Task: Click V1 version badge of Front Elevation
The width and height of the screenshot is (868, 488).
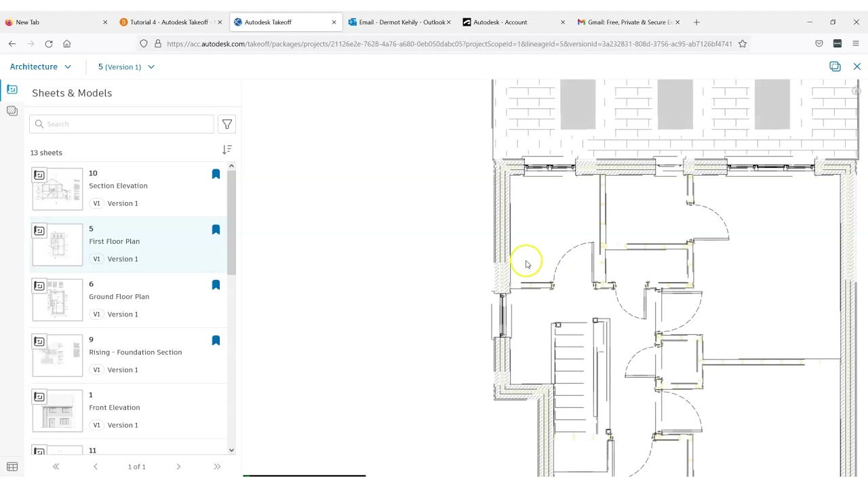Action: pyautogui.click(x=96, y=426)
